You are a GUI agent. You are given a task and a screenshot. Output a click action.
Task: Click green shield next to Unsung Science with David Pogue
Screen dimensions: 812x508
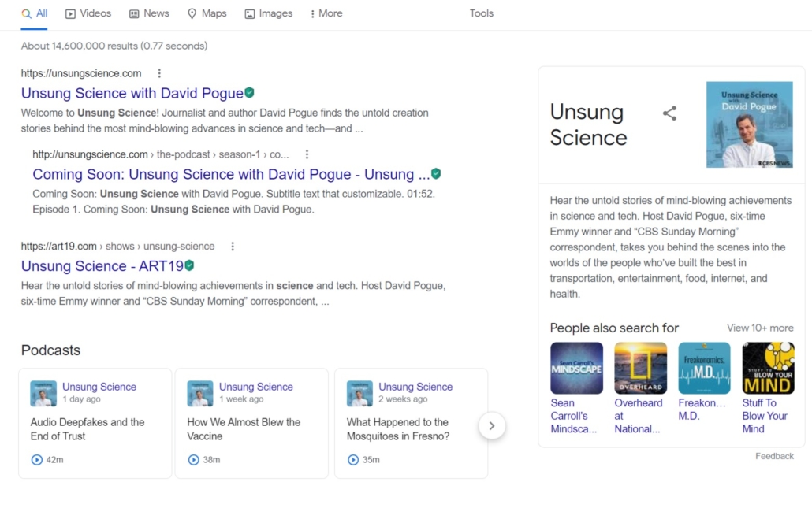click(x=250, y=93)
